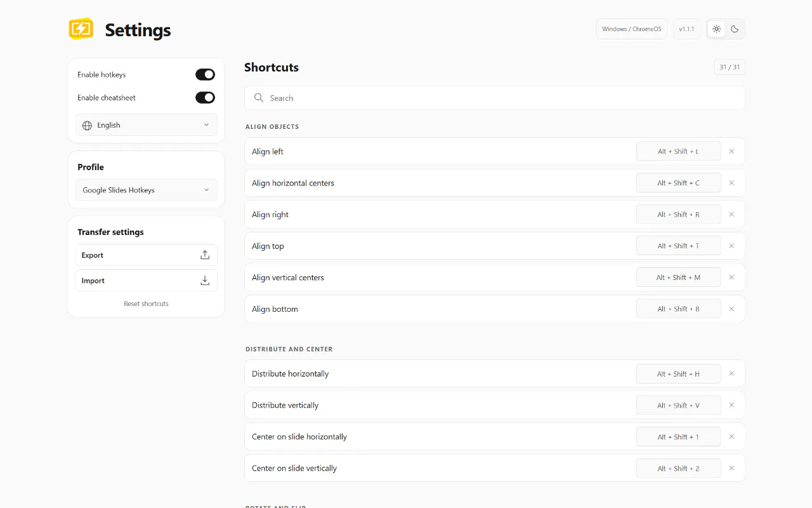Edit the Alt + Shift + L hotkey field
This screenshot has width=812, height=508.
coord(679,152)
